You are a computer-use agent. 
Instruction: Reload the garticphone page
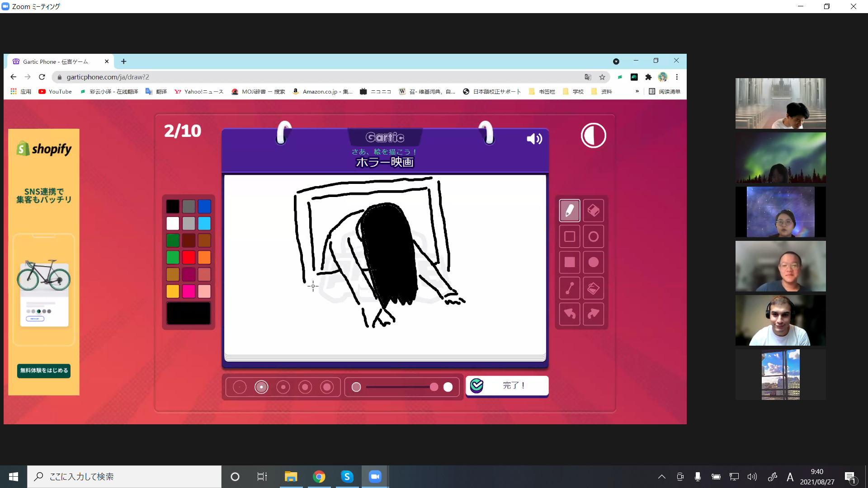tap(42, 77)
